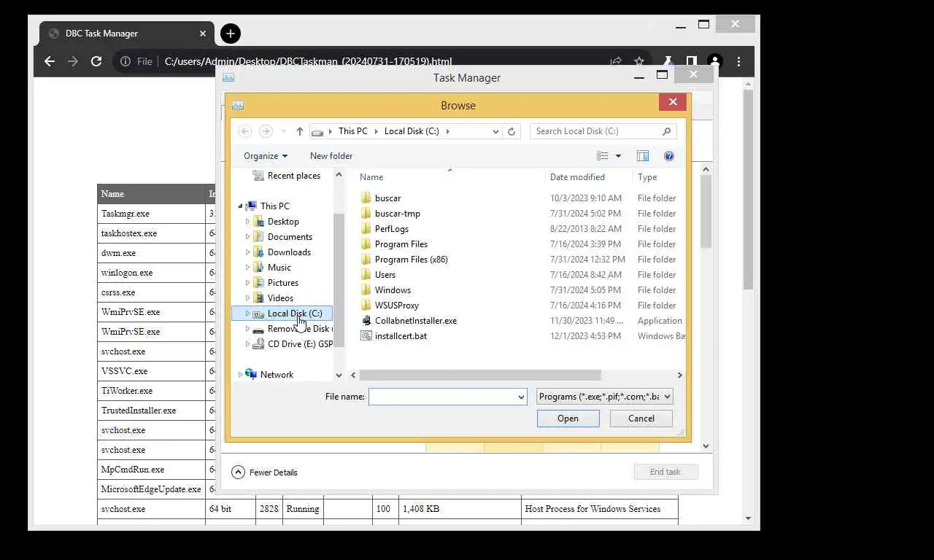934x560 pixels.
Task: Open the Organize menu
Action: (266, 156)
